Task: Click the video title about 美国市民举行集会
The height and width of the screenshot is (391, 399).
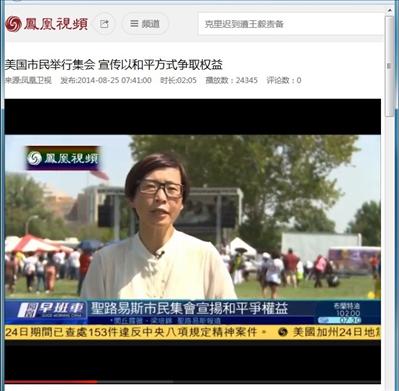Action: [x=113, y=65]
